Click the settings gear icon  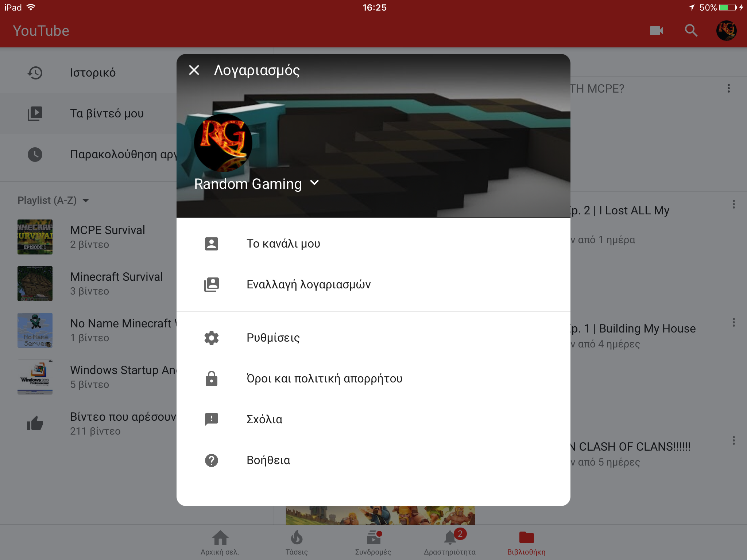coord(212,338)
